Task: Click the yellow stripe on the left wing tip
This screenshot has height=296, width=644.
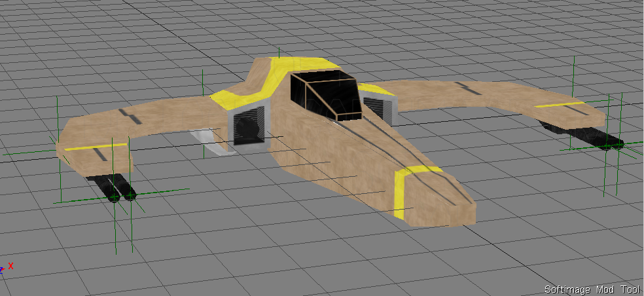Action: coord(96,146)
